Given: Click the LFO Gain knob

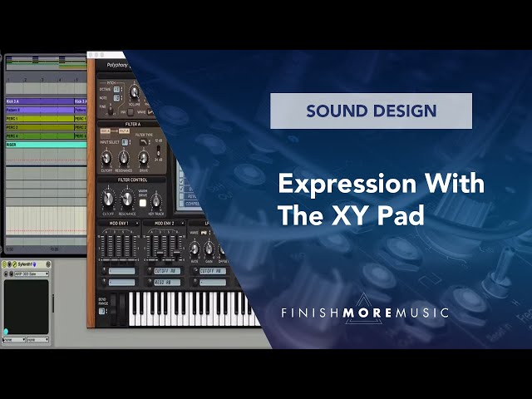Looking at the screenshot, I should (209, 249).
